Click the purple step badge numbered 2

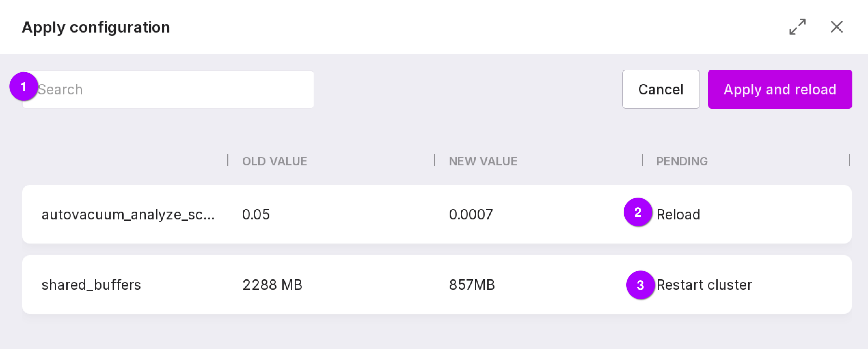638,212
